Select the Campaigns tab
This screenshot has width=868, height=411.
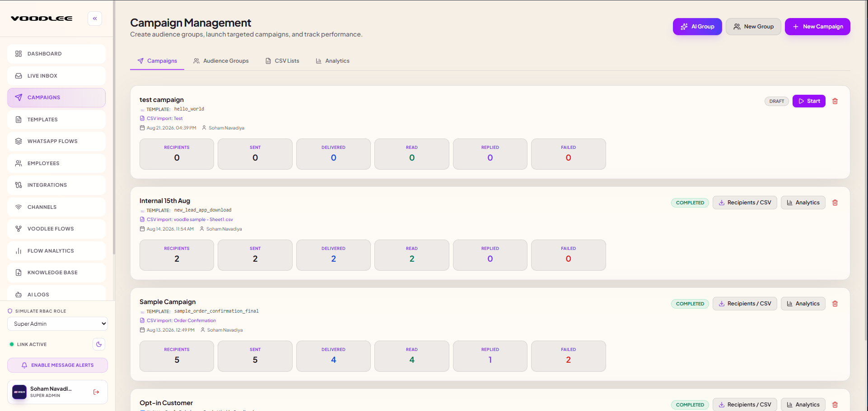157,61
